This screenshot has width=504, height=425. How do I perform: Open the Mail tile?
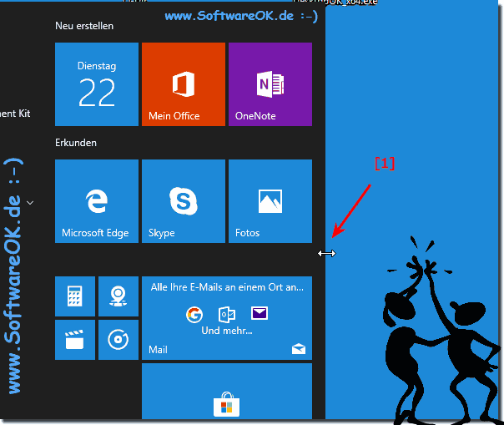coord(227,318)
